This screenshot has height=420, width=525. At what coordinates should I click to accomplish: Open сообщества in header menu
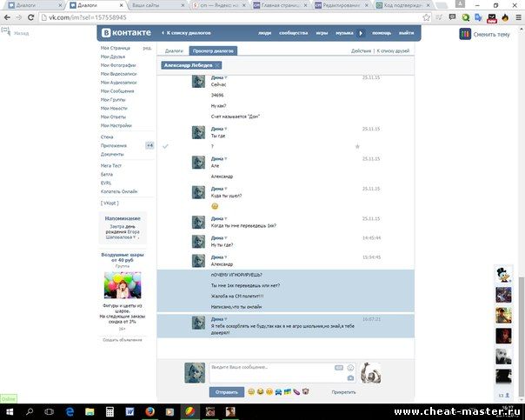(x=293, y=33)
